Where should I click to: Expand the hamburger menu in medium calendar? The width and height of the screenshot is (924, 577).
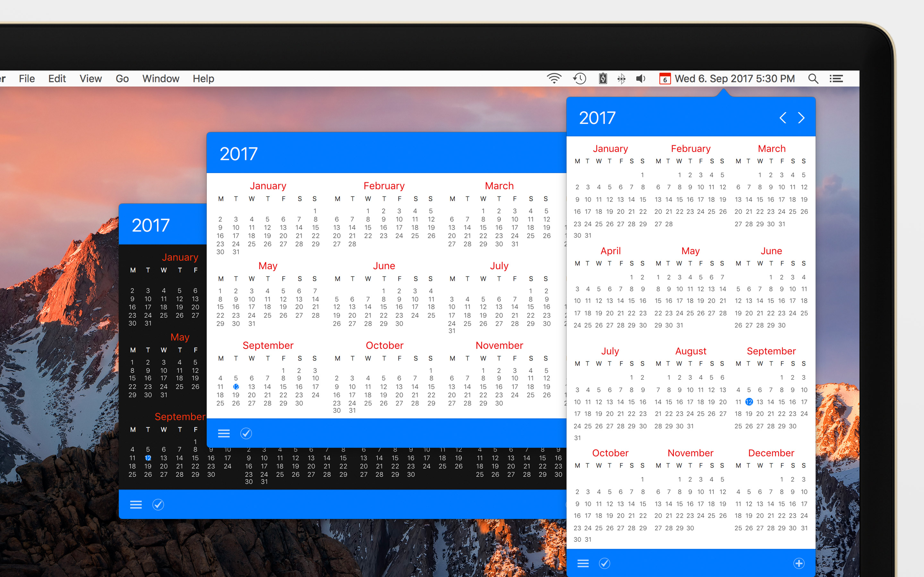pyautogui.click(x=224, y=433)
